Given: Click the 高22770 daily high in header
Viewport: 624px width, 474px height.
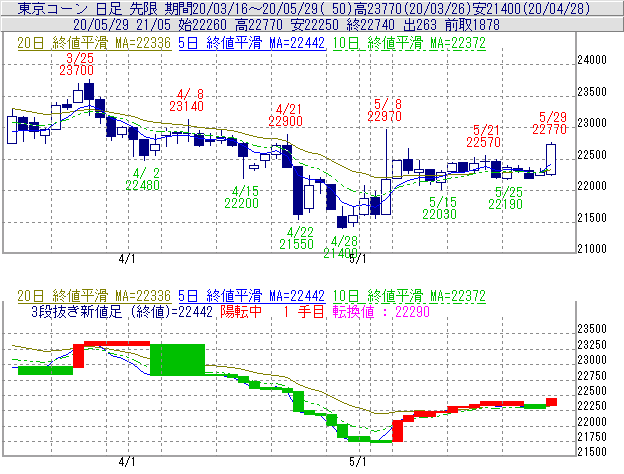Looking at the screenshot, I should tap(259, 25).
